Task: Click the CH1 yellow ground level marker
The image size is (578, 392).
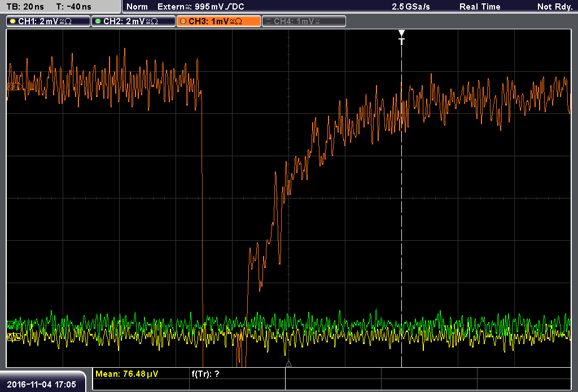Action: pos(14,337)
